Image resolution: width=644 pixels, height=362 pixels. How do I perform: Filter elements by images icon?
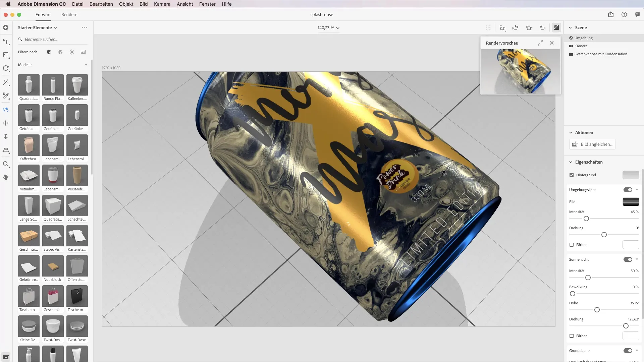[83, 52]
